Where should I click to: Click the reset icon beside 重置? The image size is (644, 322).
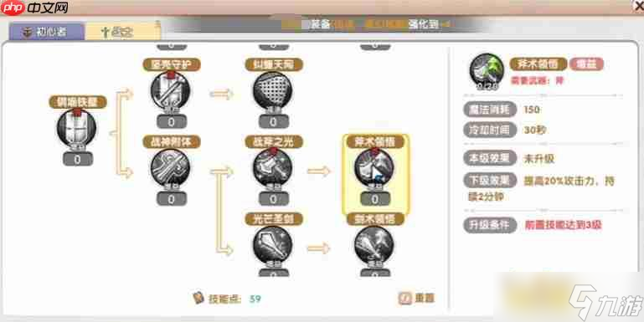[x=404, y=299]
